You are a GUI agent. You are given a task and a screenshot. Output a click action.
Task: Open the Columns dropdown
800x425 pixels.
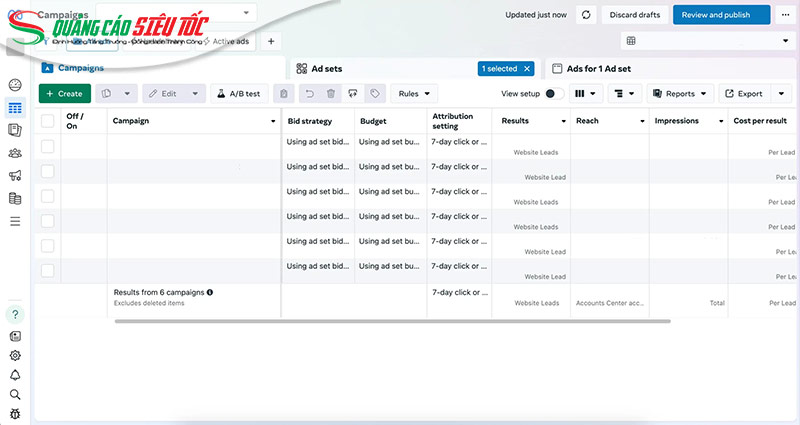coord(586,93)
